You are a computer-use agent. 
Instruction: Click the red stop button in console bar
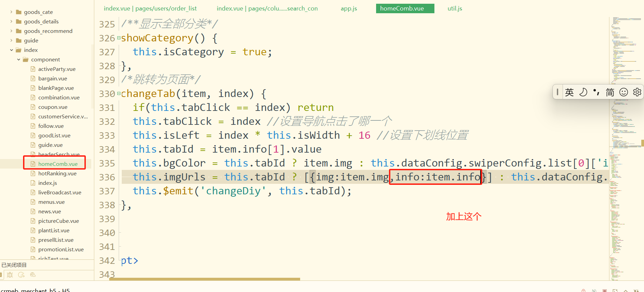pyautogui.click(x=605, y=291)
